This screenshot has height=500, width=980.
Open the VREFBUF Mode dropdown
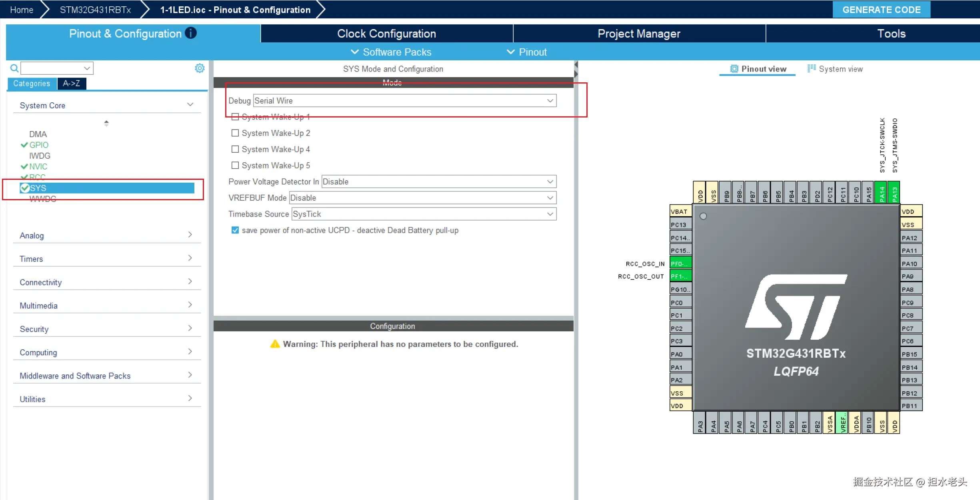[423, 198]
